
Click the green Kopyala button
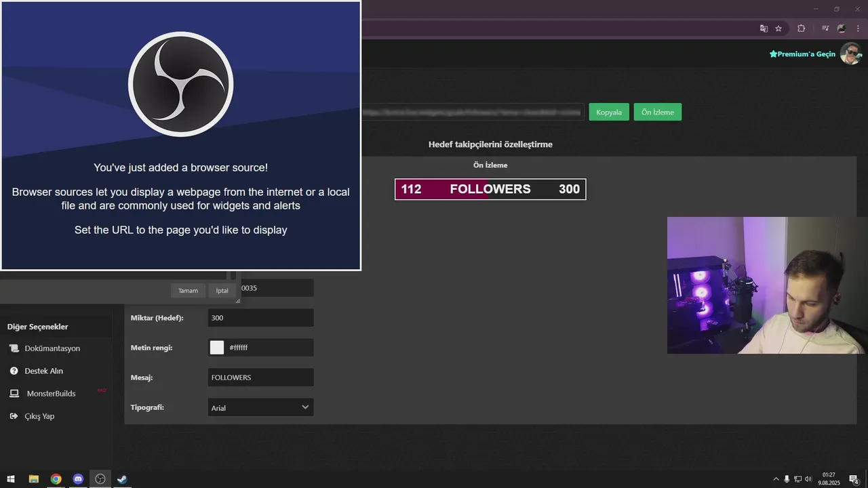pos(609,112)
